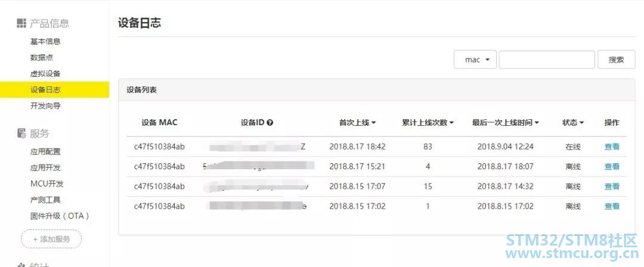Click the + 添加服务 button
This screenshot has width=644, height=267.
point(51,239)
